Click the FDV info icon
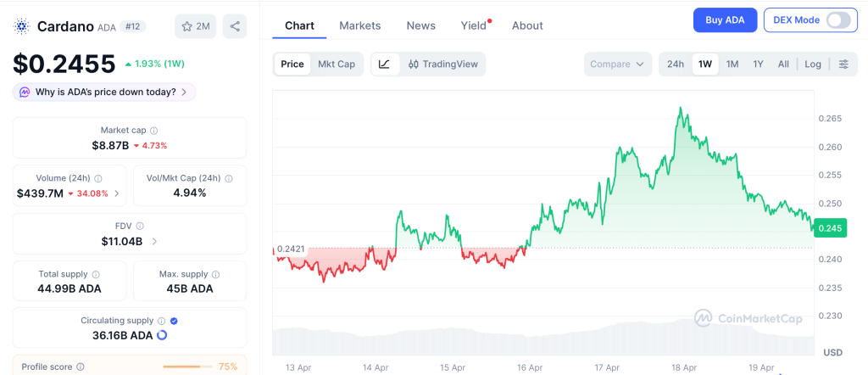The width and height of the screenshot is (868, 375). tap(140, 226)
